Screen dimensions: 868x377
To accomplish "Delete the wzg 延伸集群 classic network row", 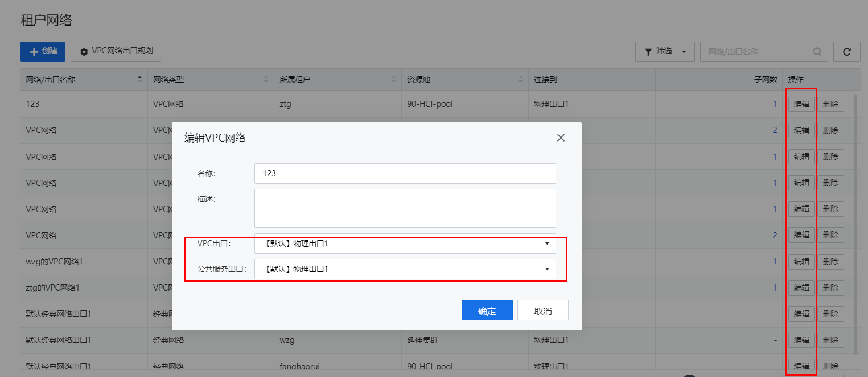I will pyautogui.click(x=830, y=339).
